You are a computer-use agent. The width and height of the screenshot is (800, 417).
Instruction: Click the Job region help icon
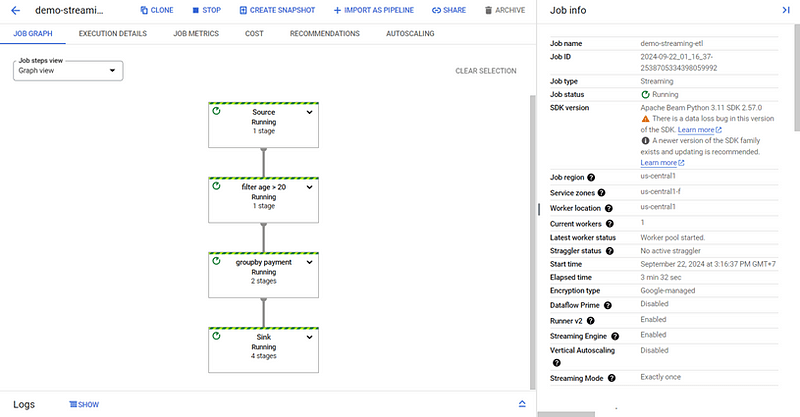pyautogui.click(x=593, y=177)
